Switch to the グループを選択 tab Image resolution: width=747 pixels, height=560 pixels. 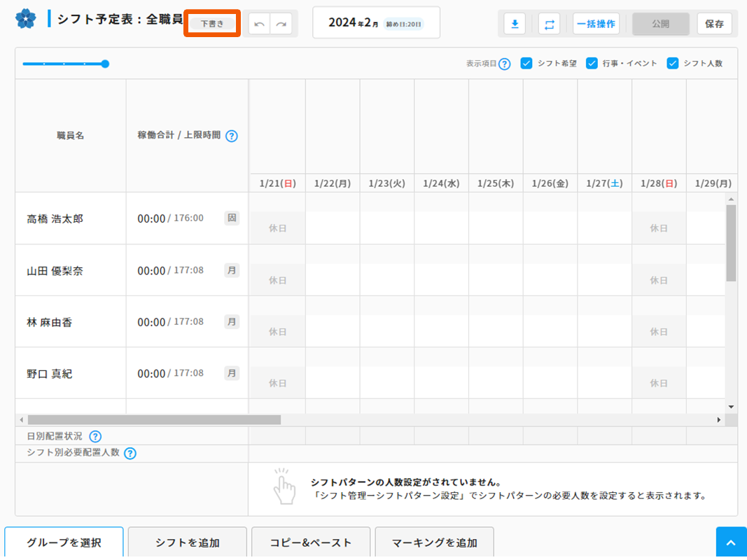click(64, 542)
